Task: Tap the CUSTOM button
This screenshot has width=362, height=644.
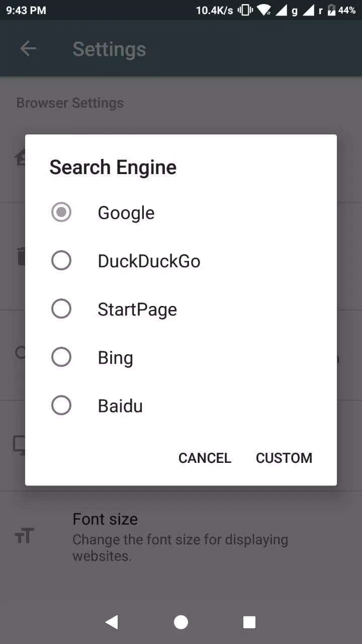Action: (284, 458)
